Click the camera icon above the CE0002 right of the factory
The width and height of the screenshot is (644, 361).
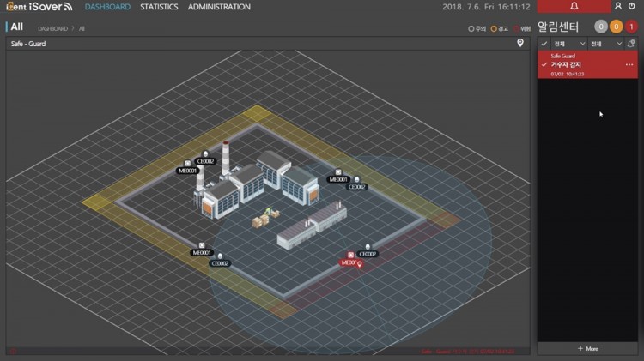(x=357, y=179)
